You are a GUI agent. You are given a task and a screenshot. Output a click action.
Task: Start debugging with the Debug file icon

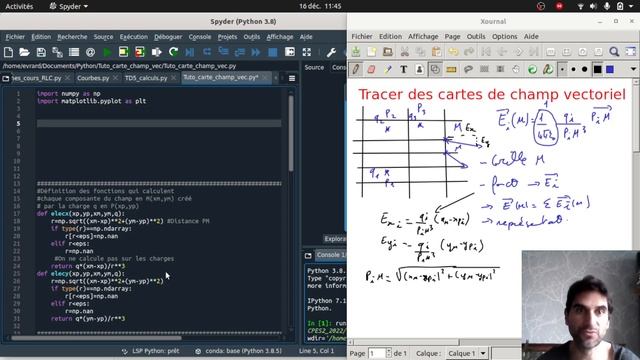point(190,52)
